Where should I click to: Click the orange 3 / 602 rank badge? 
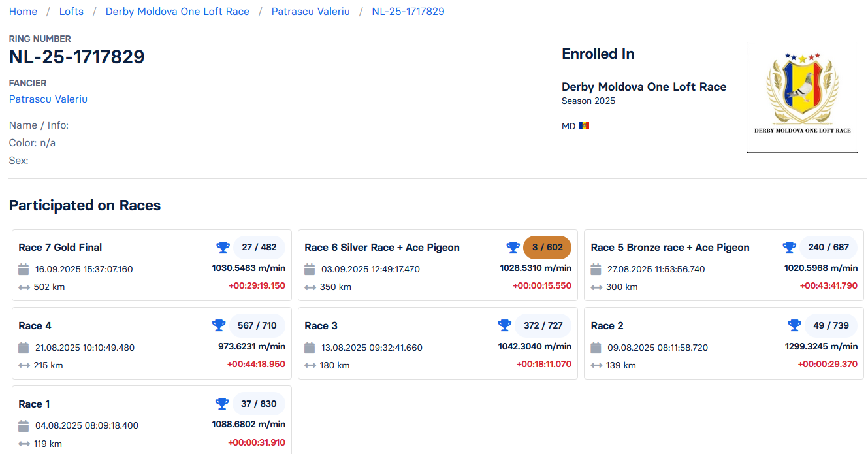[x=547, y=248]
